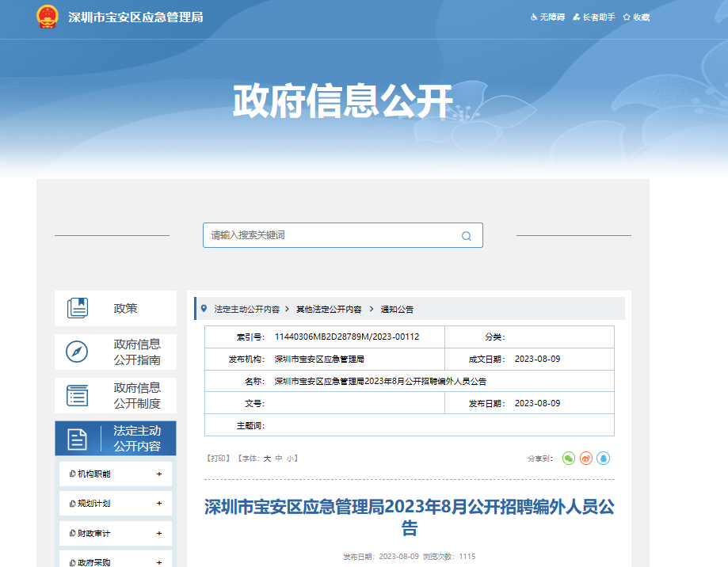Expand 机构职能 with the plus sign

coord(159,474)
